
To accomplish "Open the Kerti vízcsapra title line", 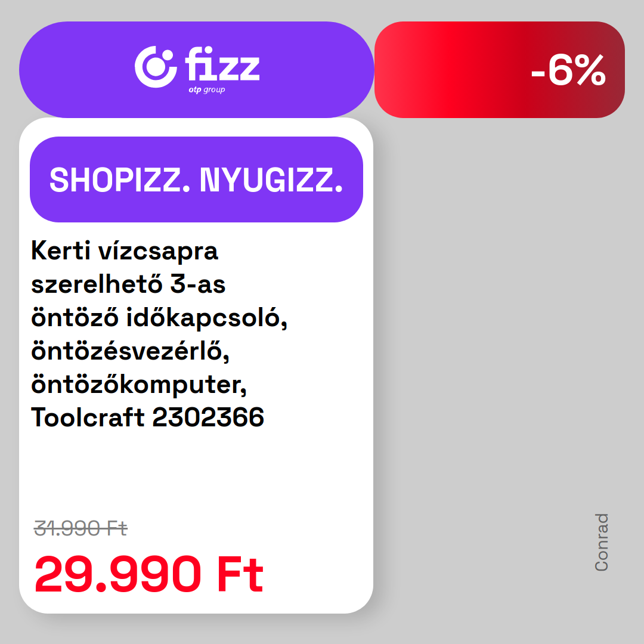I will (x=125, y=250).
